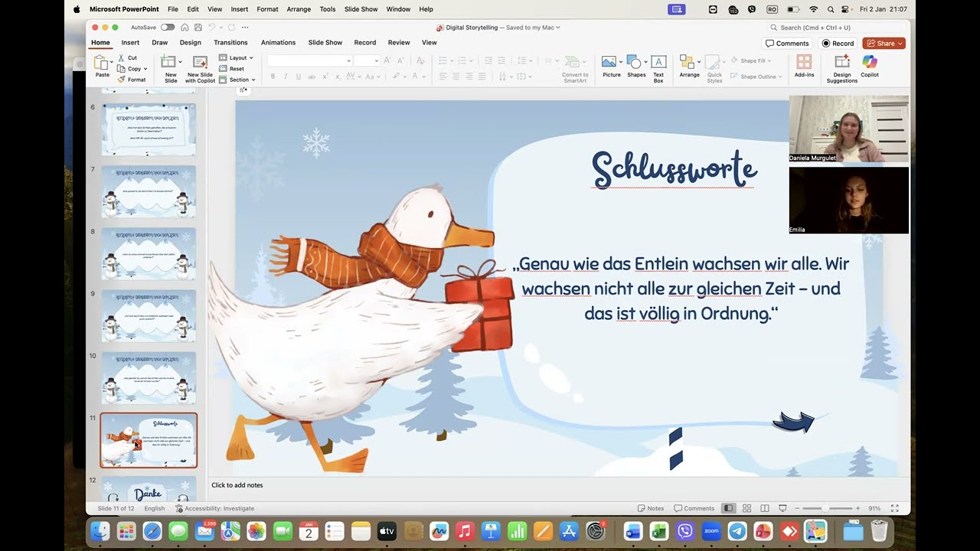The image size is (980, 551).
Task: Toggle Strikethrough formatting
Action: pyautogui.click(x=311, y=77)
